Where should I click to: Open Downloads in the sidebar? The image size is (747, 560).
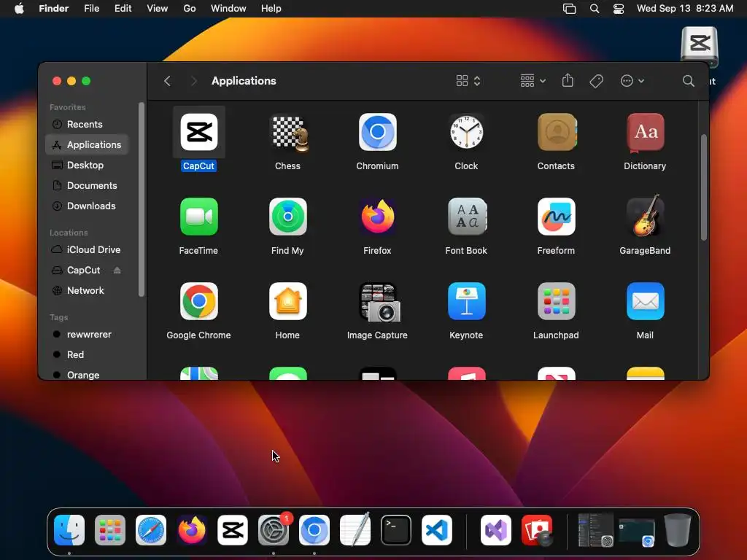pyautogui.click(x=87, y=206)
